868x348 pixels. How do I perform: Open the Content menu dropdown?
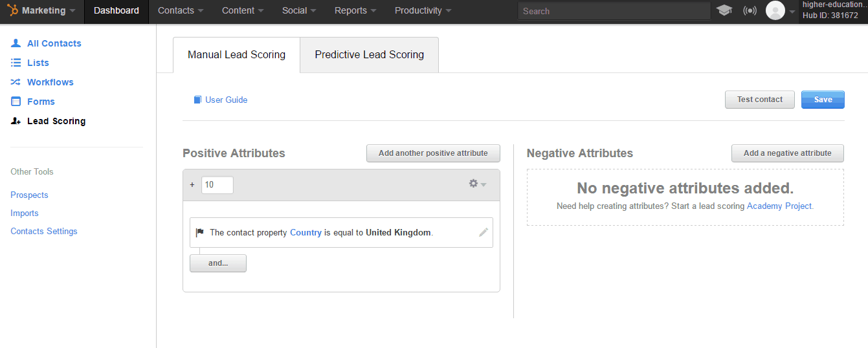pyautogui.click(x=243, y=10)
